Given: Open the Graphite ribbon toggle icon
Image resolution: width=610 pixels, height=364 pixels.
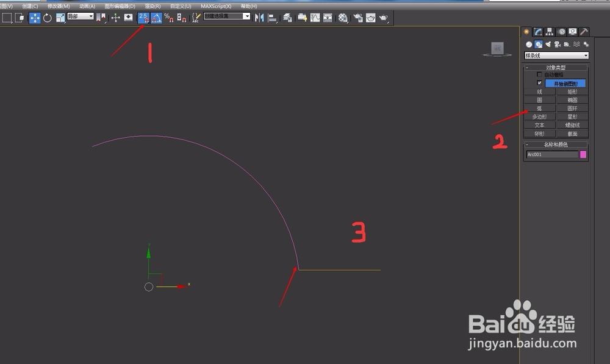Looking at the screenshot, I should [303, 18].
